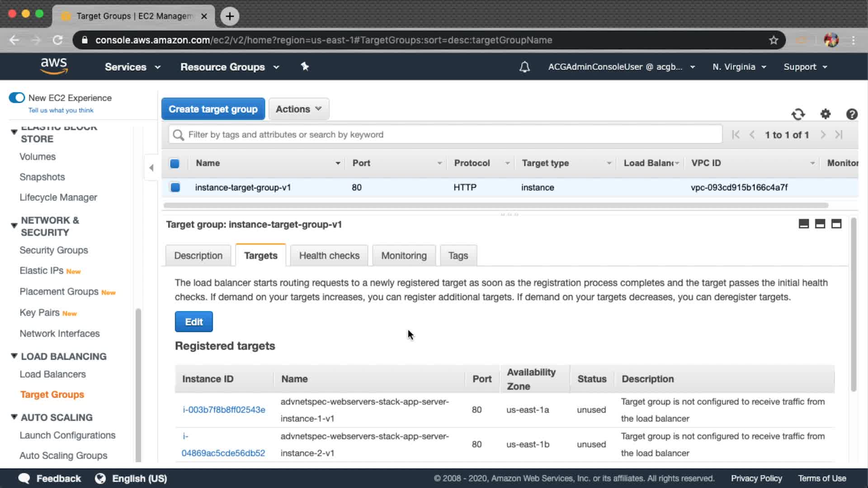The height and width of the screenshot is (488, 868).
Task: Open the N. Virginia region selector
Action: (x=739, y=67)
